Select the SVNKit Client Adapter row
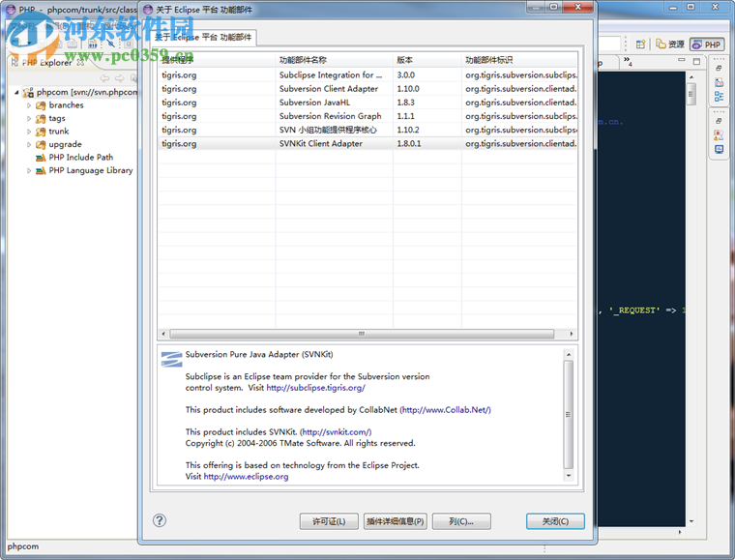 click(x=367, y=143)
